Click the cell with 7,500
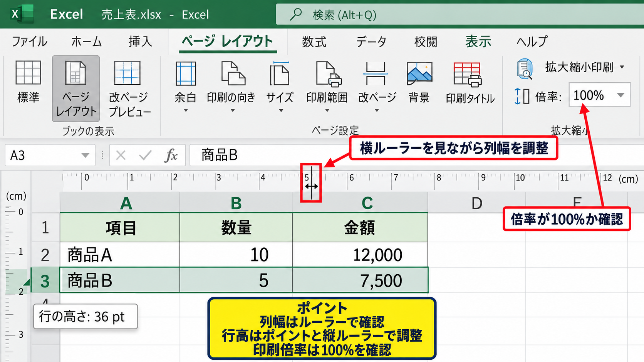This screenshot has width=644, height=362. point(360,280)
